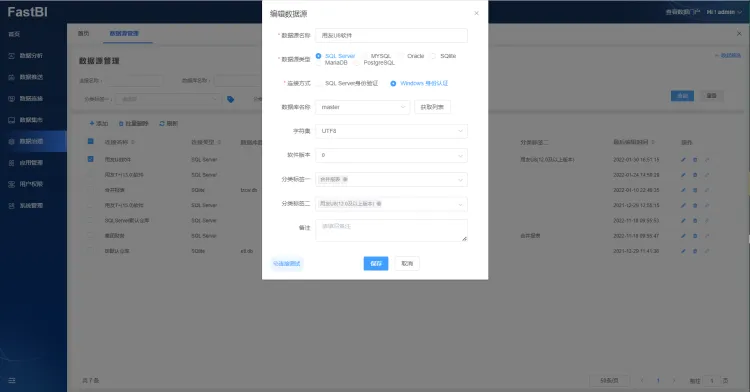Viewport: 750px width, 392px height.
Task: Click the edit pencil icon for 2021-12-29 12:58 row
Action: 683,206
